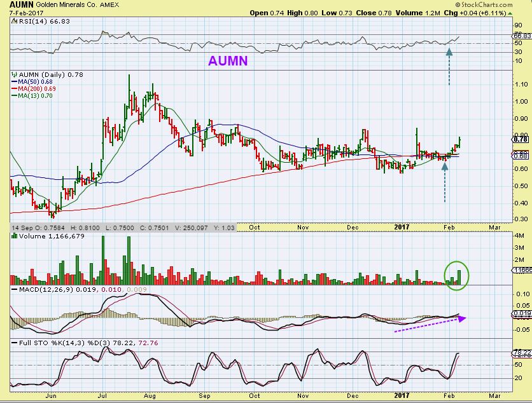Click the 30 level on RSI axis
Screen dimensions: 532x403
[518, 52]
